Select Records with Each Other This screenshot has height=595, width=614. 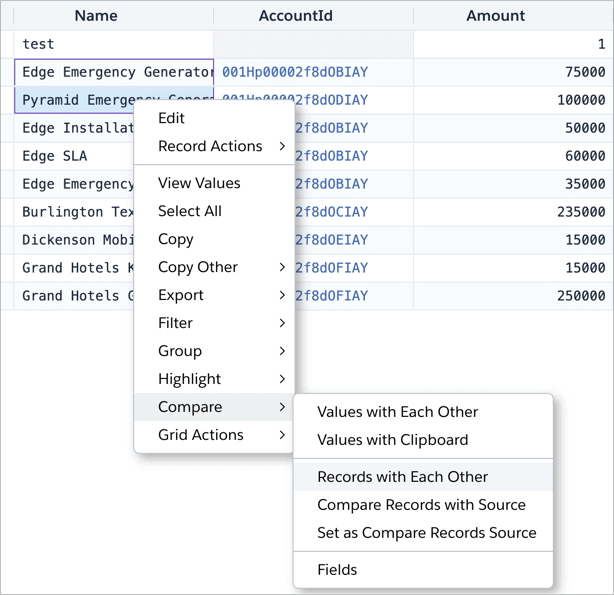click(x=402, y=477)
